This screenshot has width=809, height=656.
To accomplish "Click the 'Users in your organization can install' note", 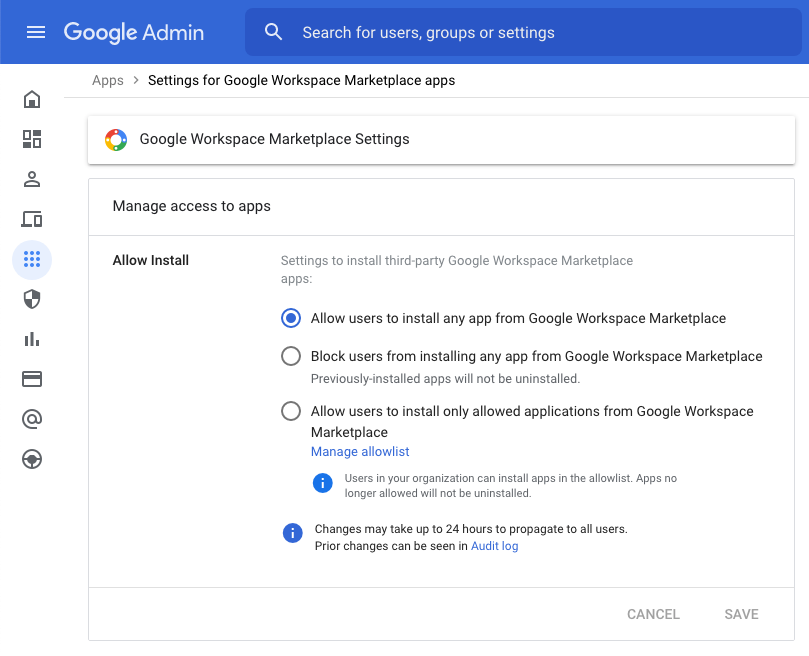I will [511, 486].
